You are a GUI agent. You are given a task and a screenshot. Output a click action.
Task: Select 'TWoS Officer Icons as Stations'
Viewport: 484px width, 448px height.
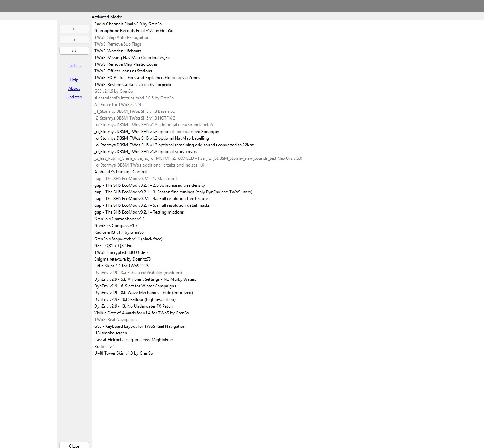pyautogui.click(x=123, y=71)
